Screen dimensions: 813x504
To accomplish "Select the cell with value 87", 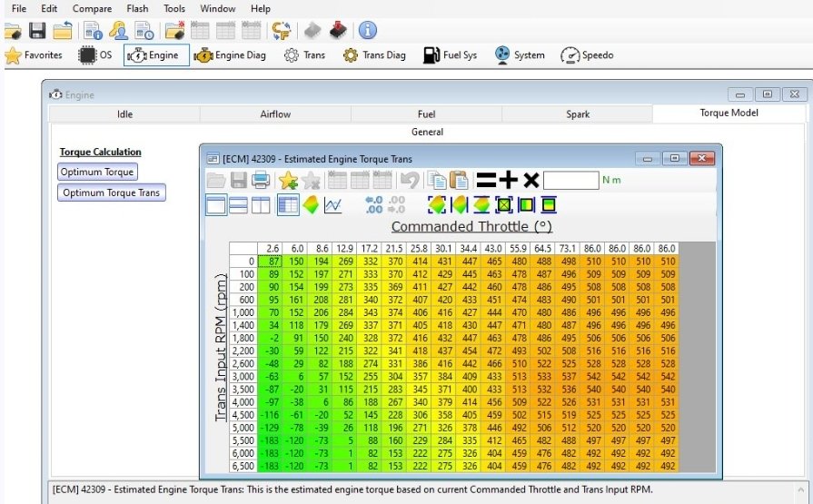I will click(x=270, y=262).
